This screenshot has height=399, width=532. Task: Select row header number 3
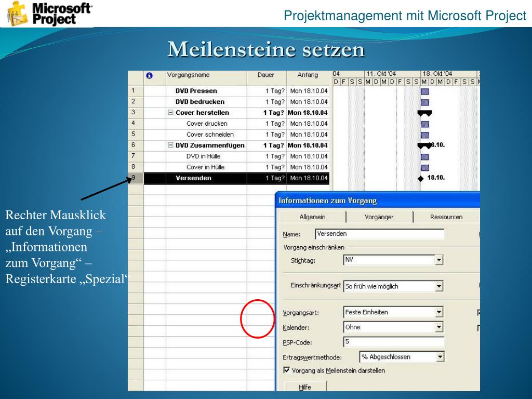click(x=136, y=112)
